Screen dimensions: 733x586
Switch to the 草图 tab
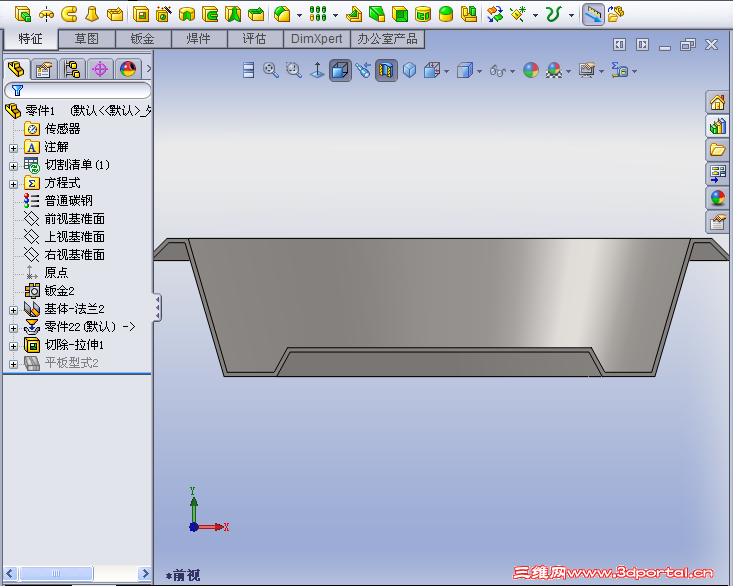tap(87, 39)
